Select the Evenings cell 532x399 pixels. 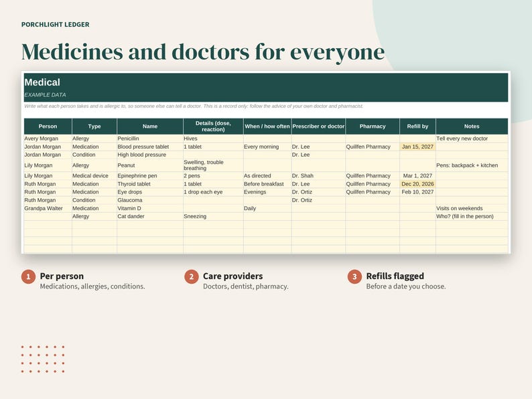click(267, 192)
